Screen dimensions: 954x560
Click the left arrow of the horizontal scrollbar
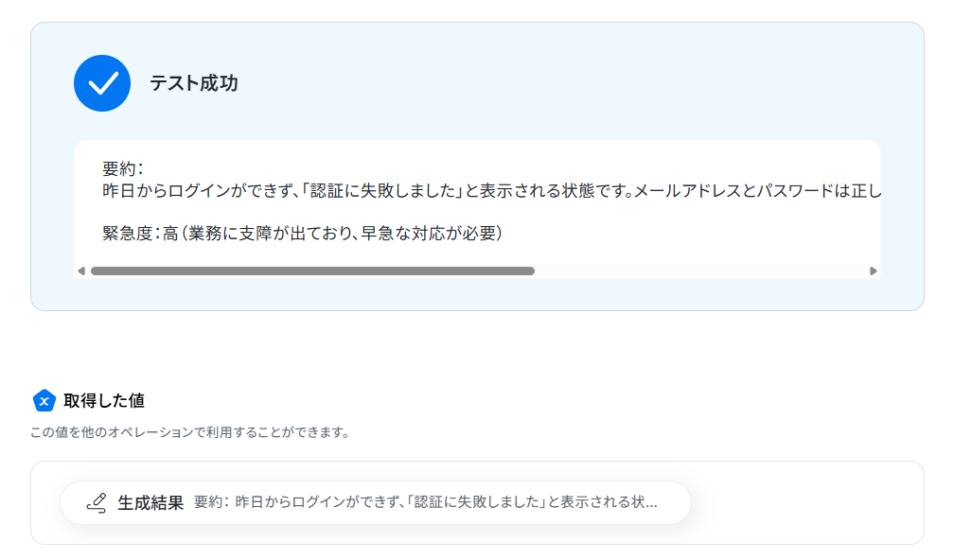(81, 271)
